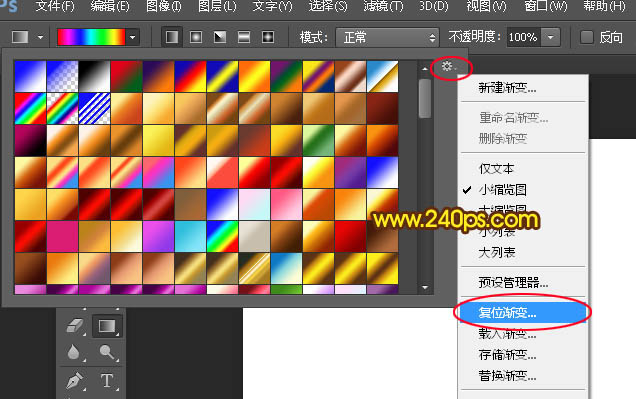Click the gradient list scroll down arrow
This screenshot has width=636, height=399.
point(425,287)
